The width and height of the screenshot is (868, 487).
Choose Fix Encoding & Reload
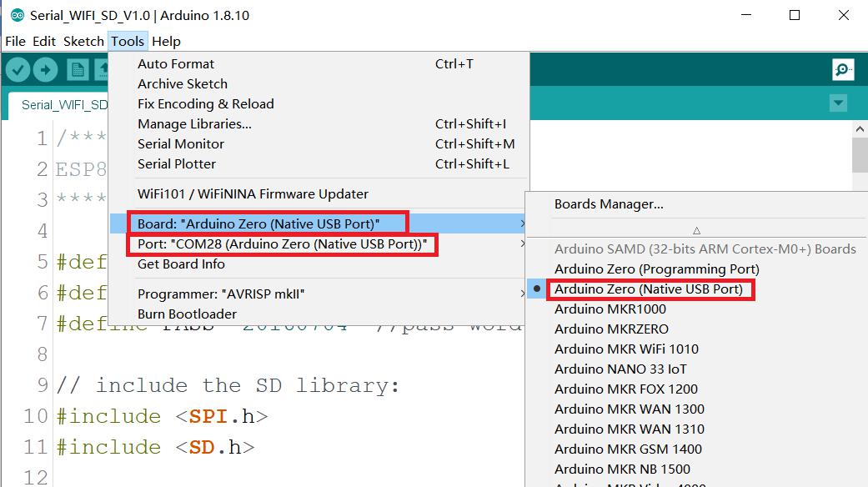[x=319, y=104]
